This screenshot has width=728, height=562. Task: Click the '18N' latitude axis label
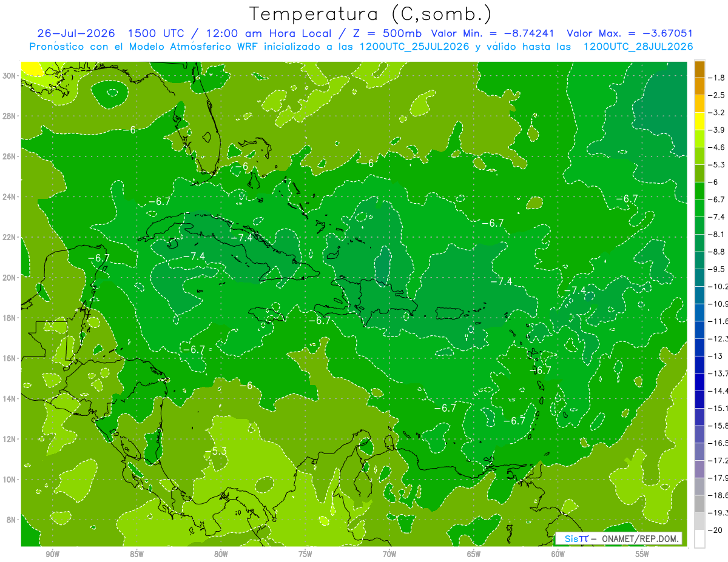click(x=10, y=318)
